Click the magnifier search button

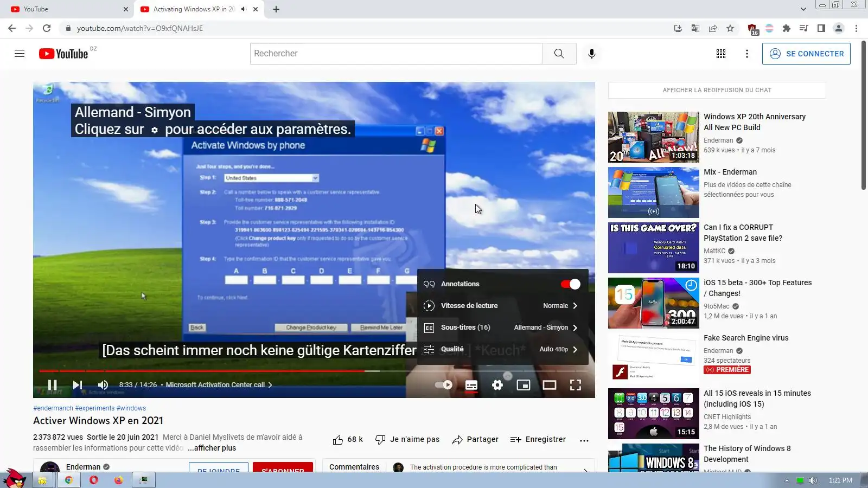(559, 54)
